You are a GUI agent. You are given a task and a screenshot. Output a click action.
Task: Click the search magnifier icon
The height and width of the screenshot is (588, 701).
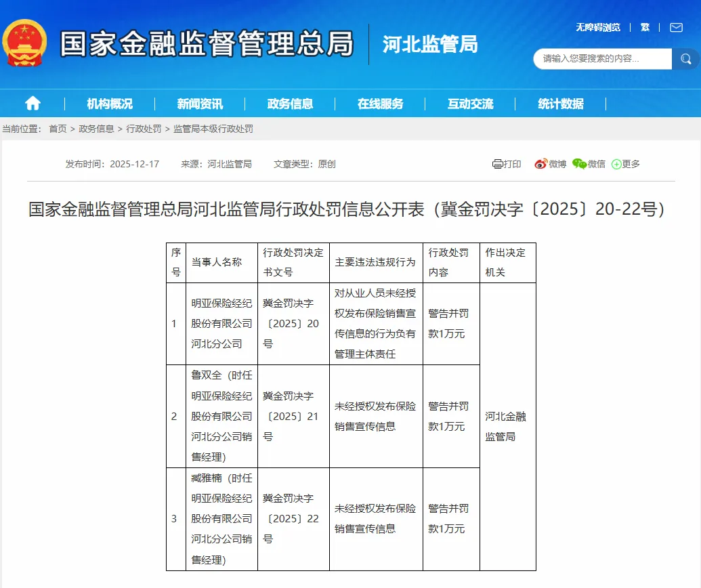point(687,59)
